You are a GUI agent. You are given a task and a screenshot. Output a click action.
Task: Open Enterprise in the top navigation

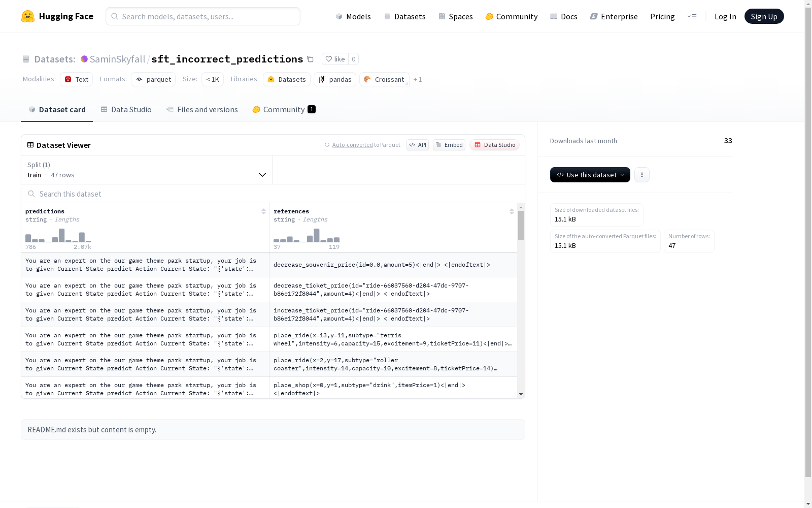(x=614, y=16)
